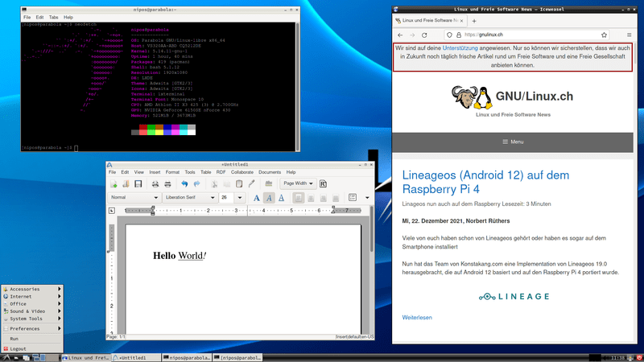
Task: Click the LXDE start menu button on the panel
Action: [6, 358]
